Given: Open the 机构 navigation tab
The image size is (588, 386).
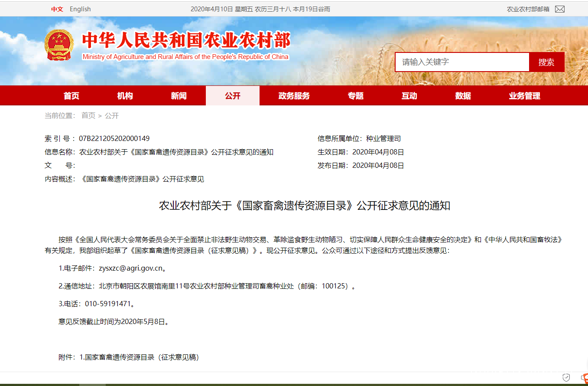Looking at the screenshot, I should pos(125,96).
